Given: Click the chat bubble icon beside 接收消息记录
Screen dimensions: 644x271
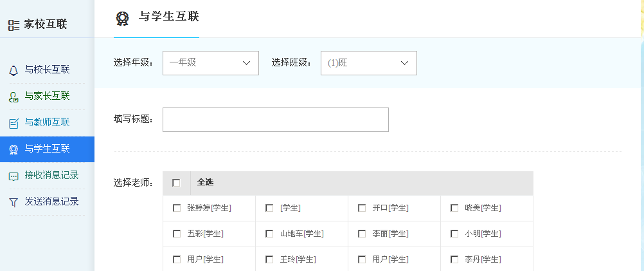Looking at the screenshot, I should tap(13, 176).
